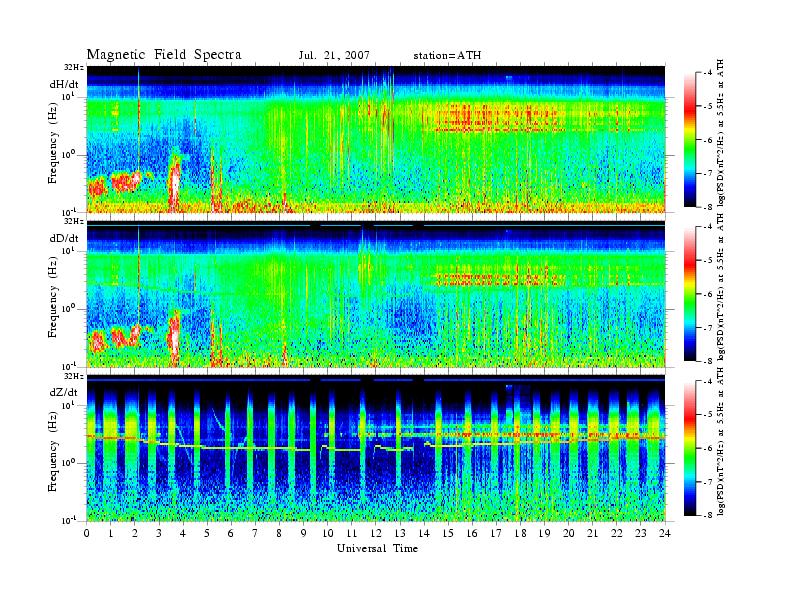The width and height of the screenshot is (792, 612).
Task: Click the dH/dt spectrogram plot
Action: 376,139
